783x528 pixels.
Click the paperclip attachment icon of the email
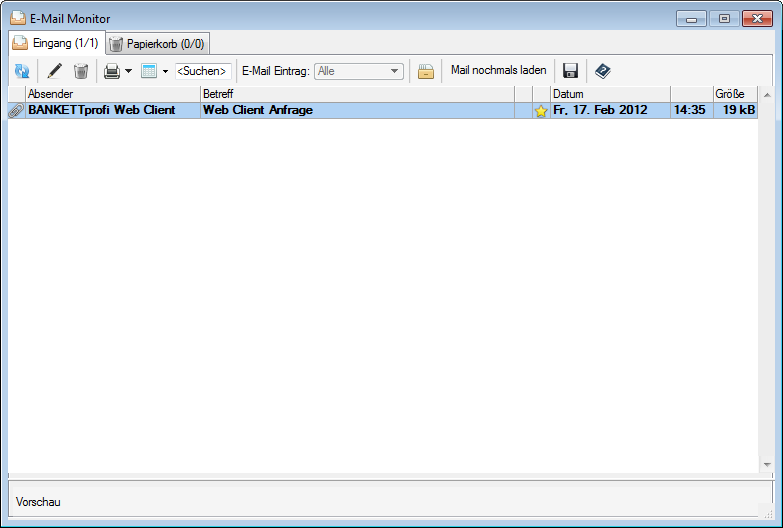point(16,111)
